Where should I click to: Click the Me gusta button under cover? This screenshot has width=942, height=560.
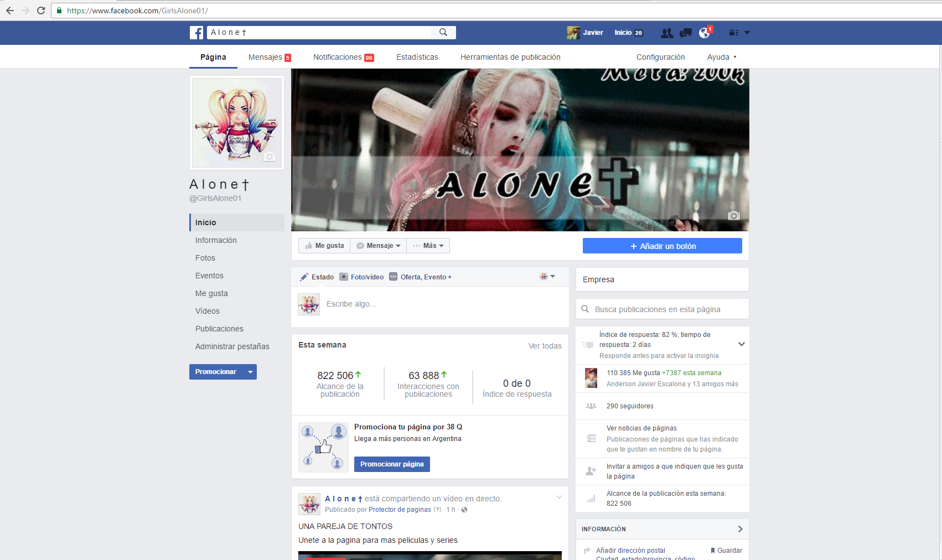click(324, 246)
